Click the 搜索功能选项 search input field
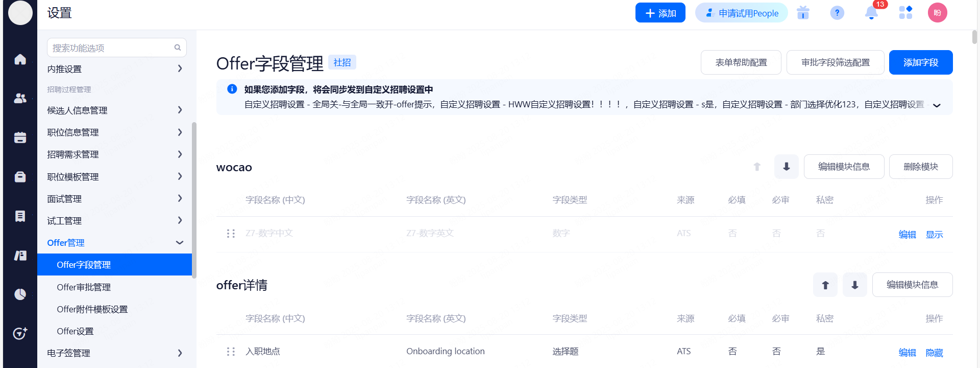 pyautogui.click(x=111, y=48)
